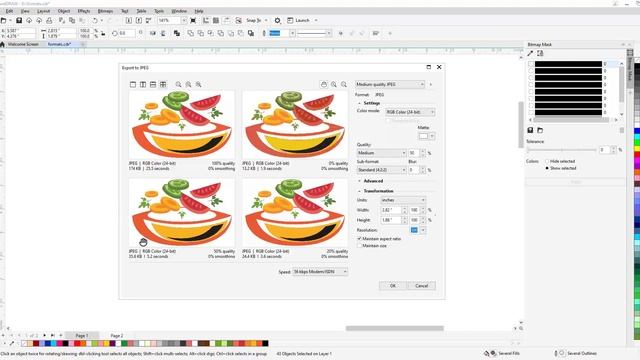Check the second color row checkbox in Bitmap Mask
640x360 pixels.
[531, 71]
